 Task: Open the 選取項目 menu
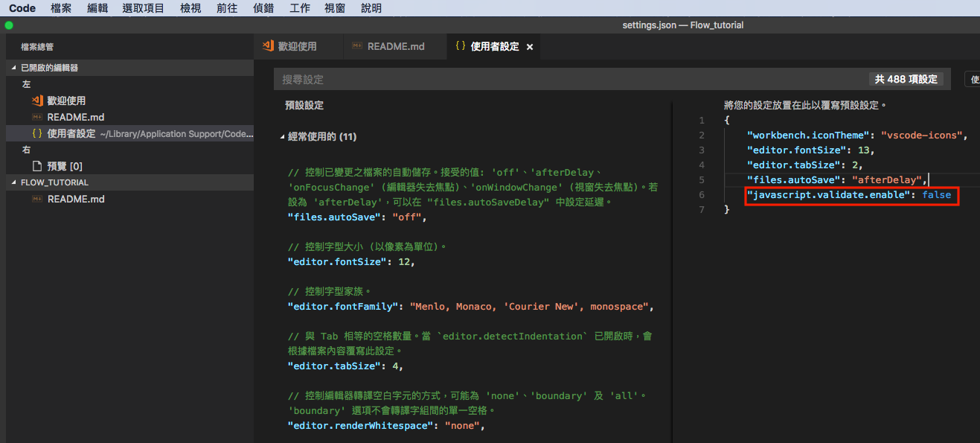(x=143, y=8)
